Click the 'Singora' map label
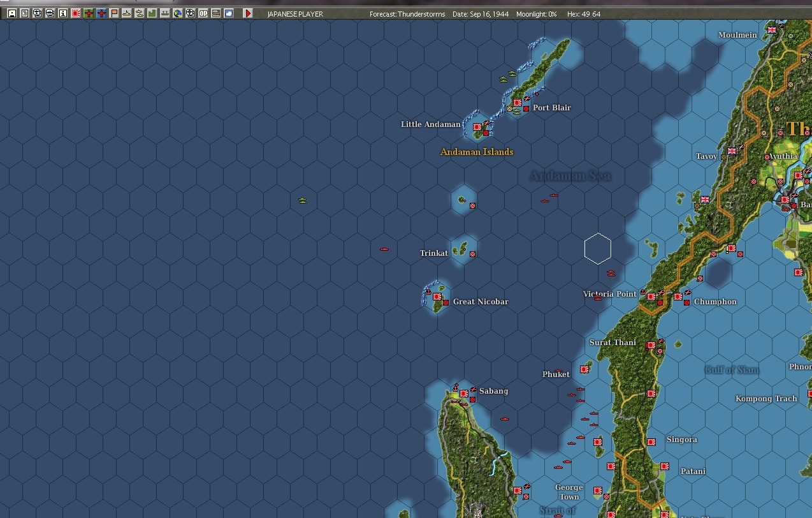The width and height of the screenshot is (812, 518). (x=682, y=440)
